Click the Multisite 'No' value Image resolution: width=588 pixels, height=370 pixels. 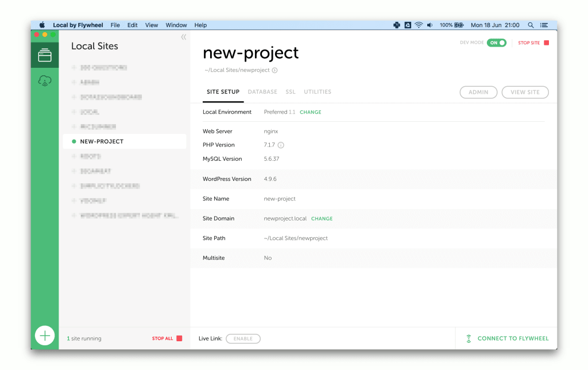268,258
